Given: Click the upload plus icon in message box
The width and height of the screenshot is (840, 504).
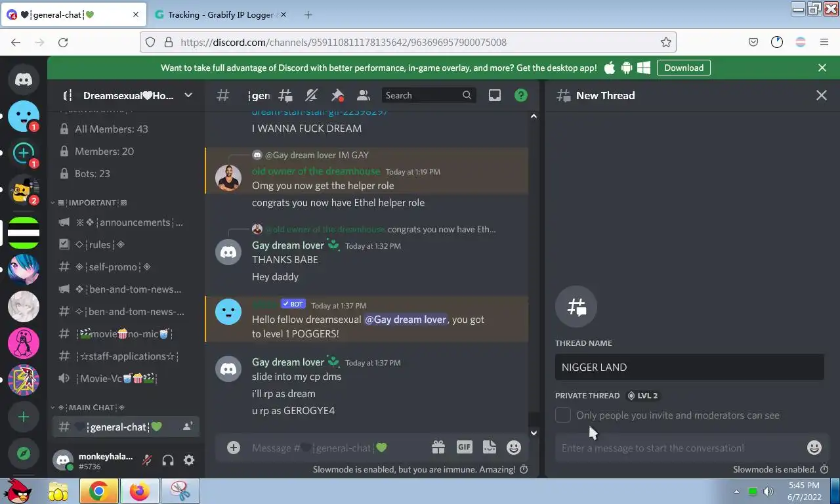Looking at the screenshot, I should coord(234,448).
